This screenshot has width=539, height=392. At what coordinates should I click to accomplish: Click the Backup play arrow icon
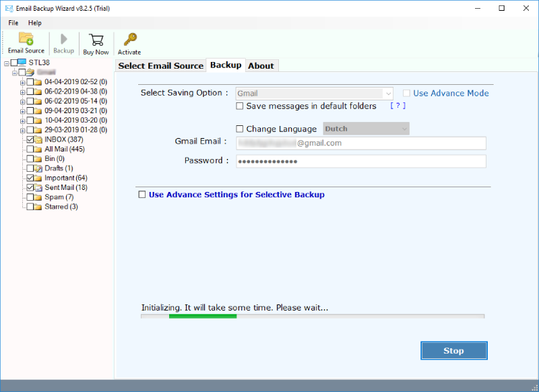[x=63, y=39]
